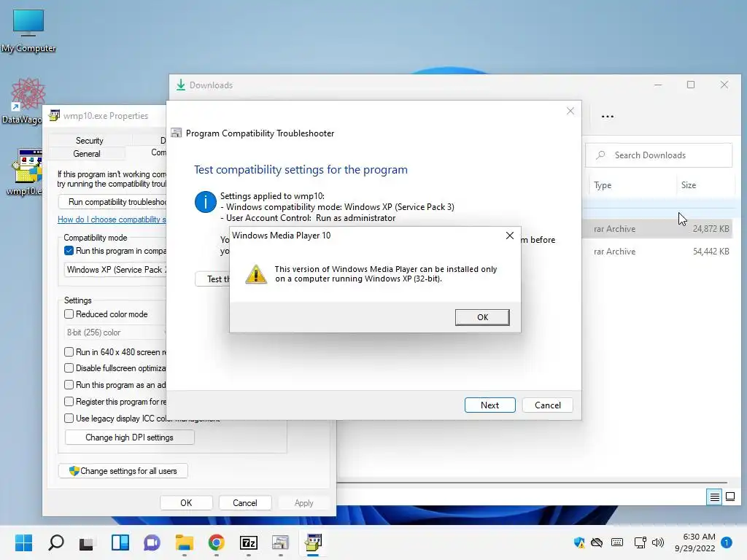This screenshot has width=747, height=560.
Task: Open the three-dots See more menu in Downloads
Action: point(608,116)
